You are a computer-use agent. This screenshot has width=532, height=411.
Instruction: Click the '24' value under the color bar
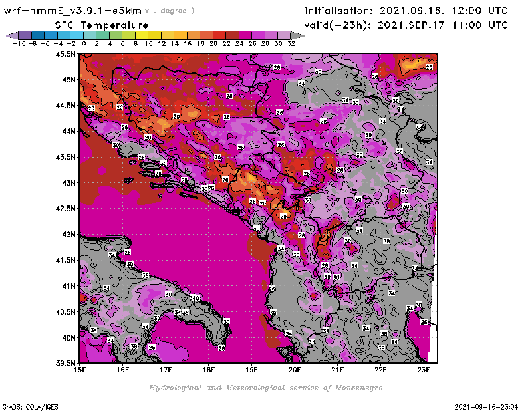[239, 43]
